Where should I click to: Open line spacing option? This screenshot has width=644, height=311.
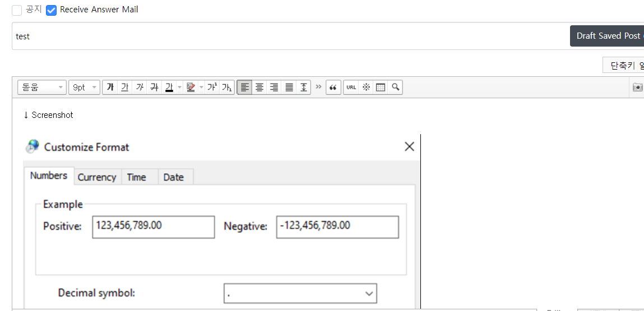click(304, 87)
